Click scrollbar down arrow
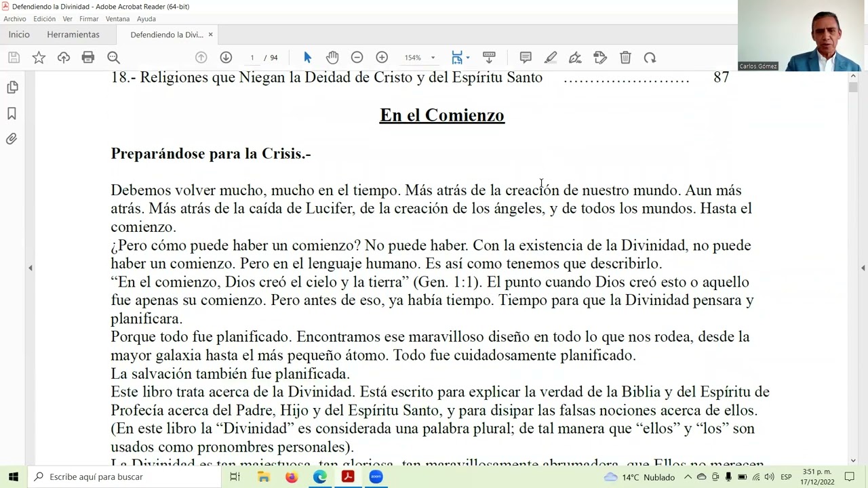This screenshot has height=488, width=868. pos(853,460)
